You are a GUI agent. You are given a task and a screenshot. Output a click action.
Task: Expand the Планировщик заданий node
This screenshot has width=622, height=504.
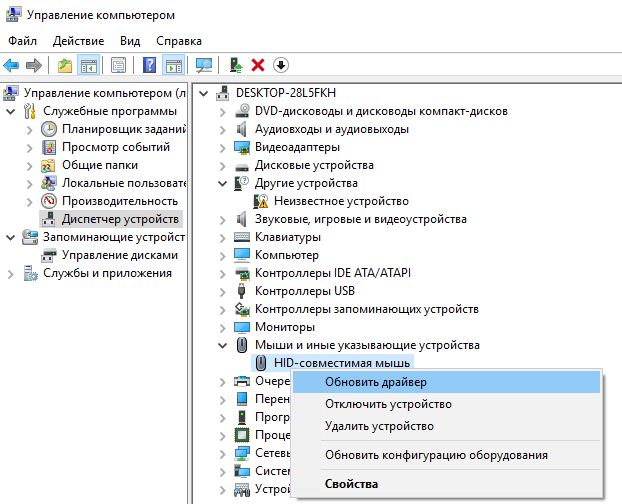29,130
